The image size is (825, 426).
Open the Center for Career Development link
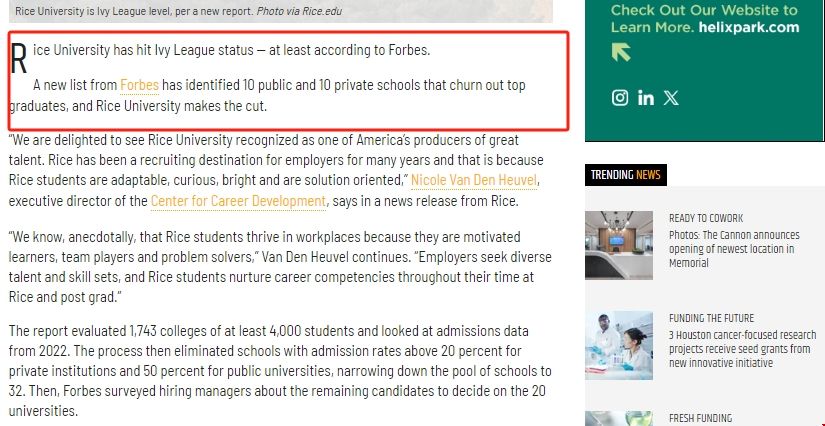click(238, 201)
